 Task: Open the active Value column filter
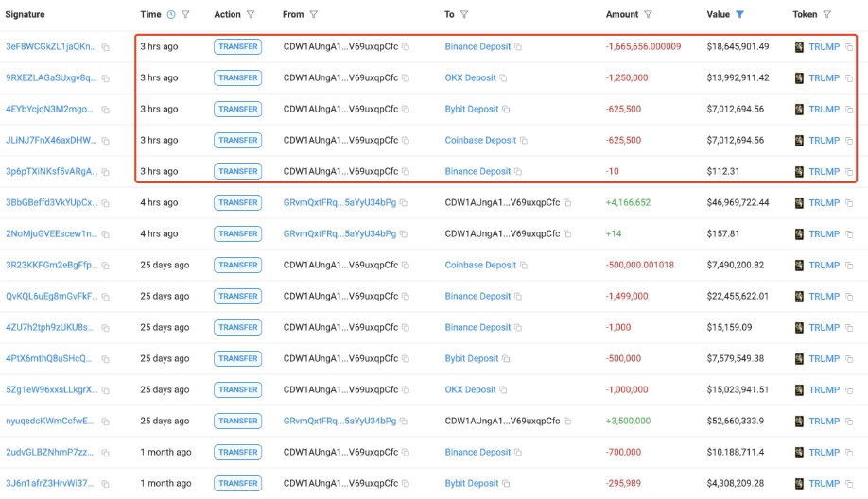click(739, 14)
